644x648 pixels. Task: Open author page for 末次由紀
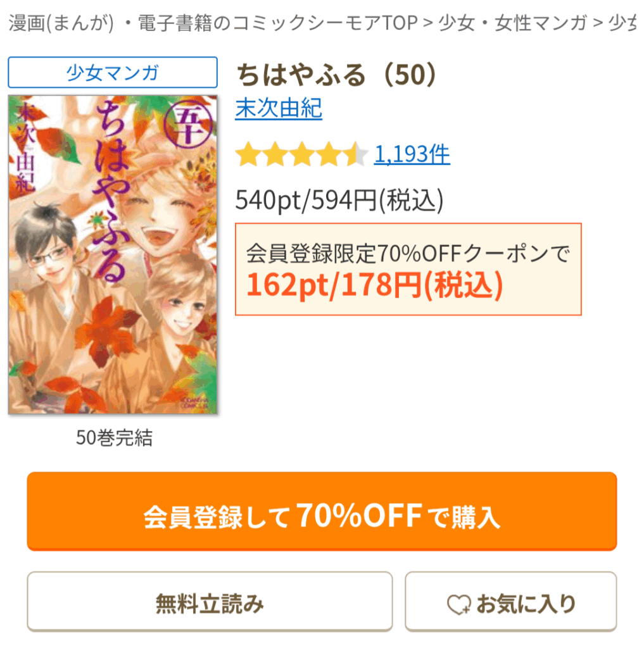point(279,109)
